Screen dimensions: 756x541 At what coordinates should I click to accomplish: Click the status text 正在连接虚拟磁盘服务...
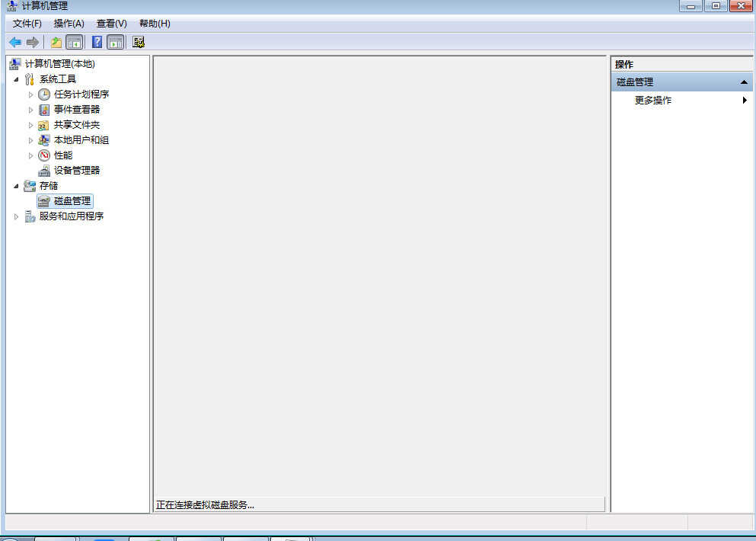point(205,504)
